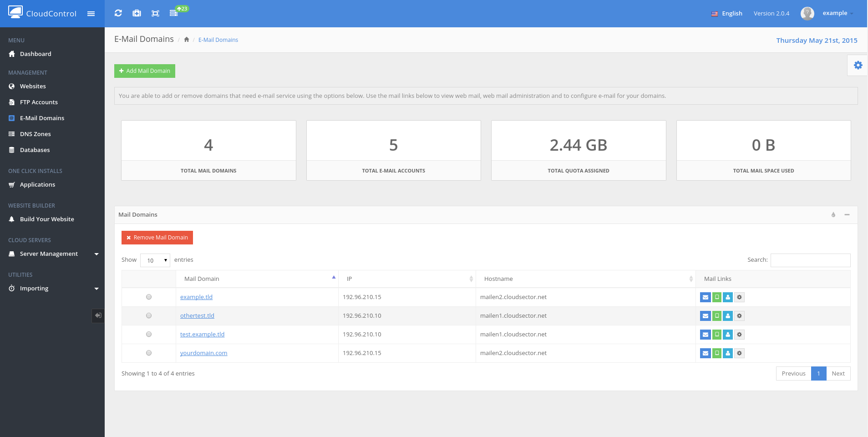
Task: Click green mobile config icon for example.tld
Action: point(717,297)
